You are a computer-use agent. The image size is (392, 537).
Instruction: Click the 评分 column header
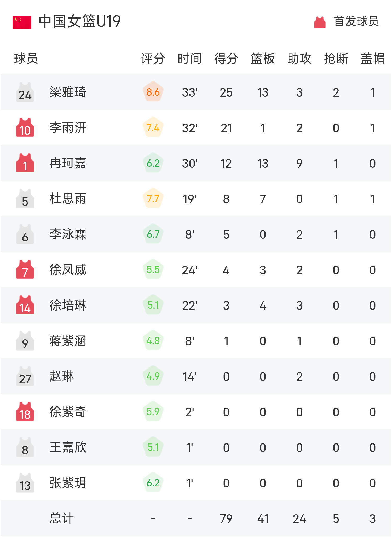pos(153,59)
